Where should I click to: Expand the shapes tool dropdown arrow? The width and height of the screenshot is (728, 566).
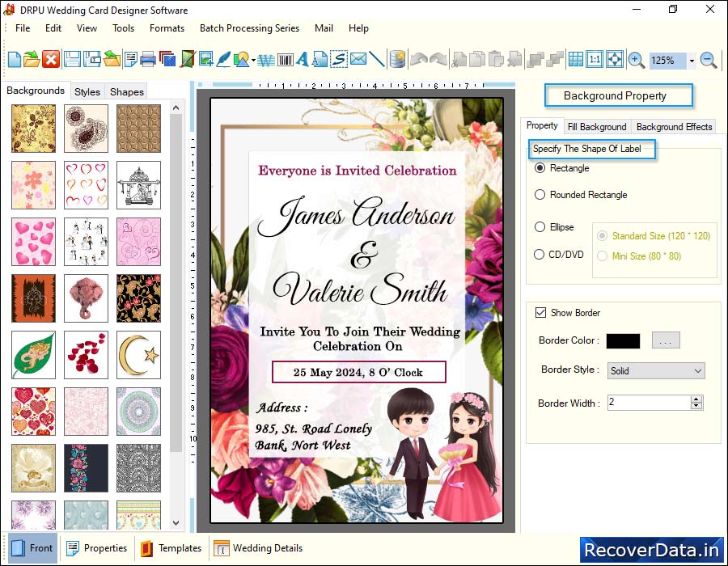[253, 60]
